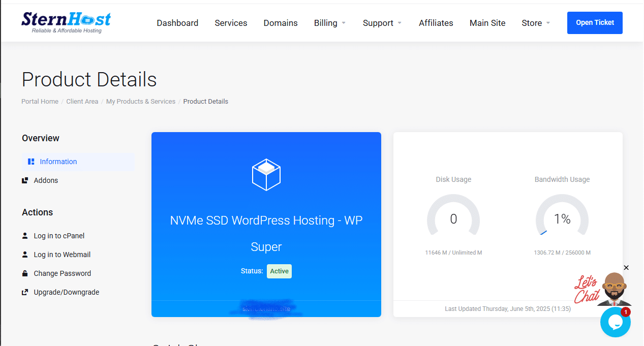Click the green Active status badge
The image size is (644, 346).
[x=279, y=271]
